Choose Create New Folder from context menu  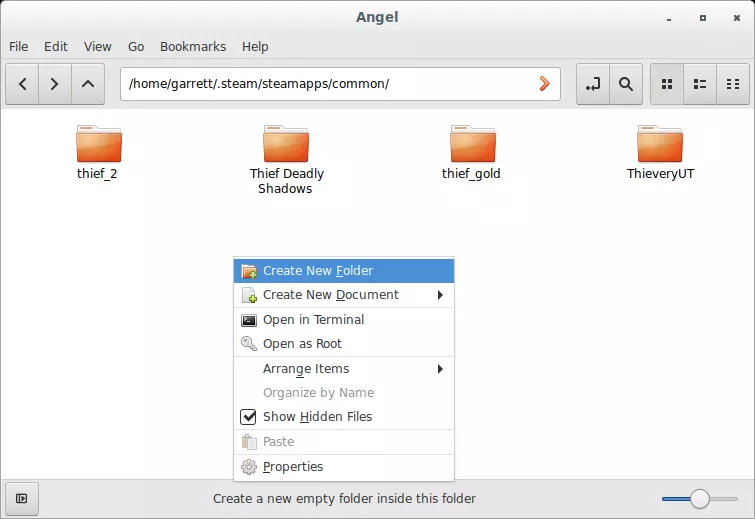point(344,271)
